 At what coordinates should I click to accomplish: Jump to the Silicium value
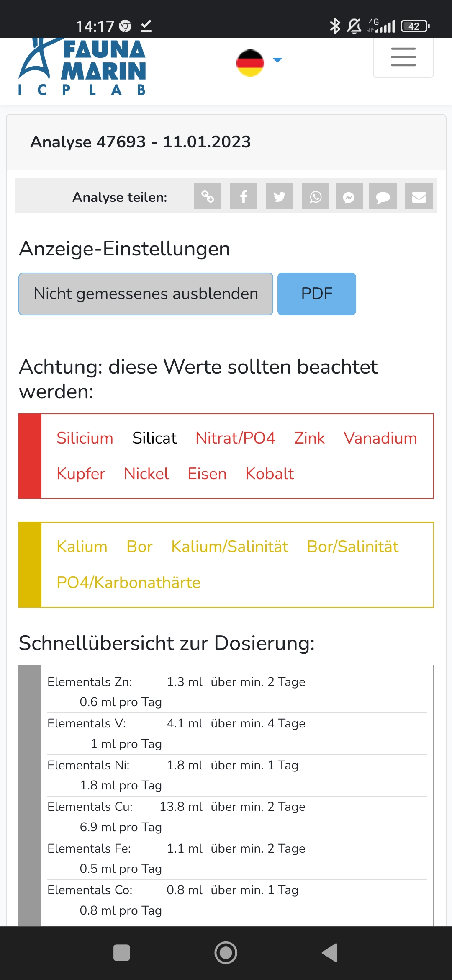[x=85, y=438]
